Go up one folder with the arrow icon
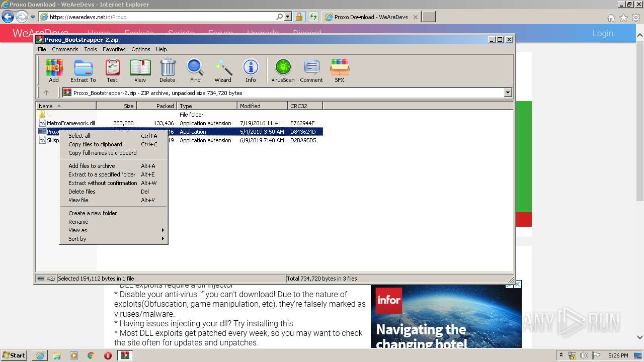 (x=46, y=93)
